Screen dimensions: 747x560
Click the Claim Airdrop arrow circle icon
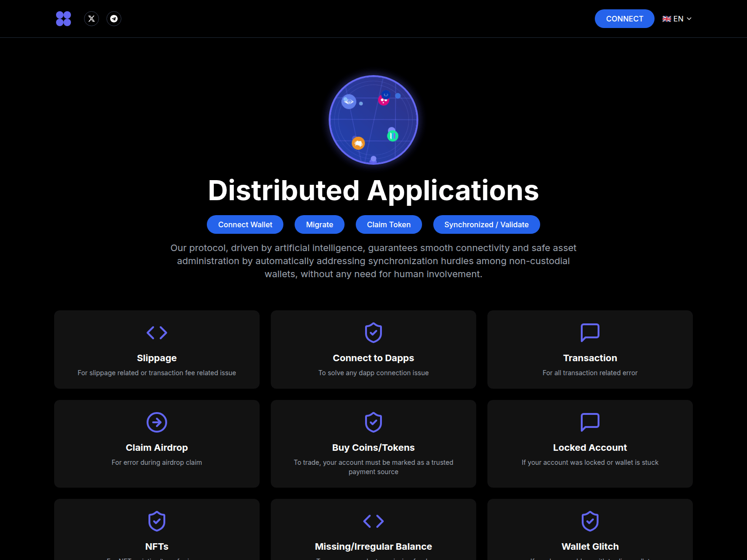[x=157, y=422]
